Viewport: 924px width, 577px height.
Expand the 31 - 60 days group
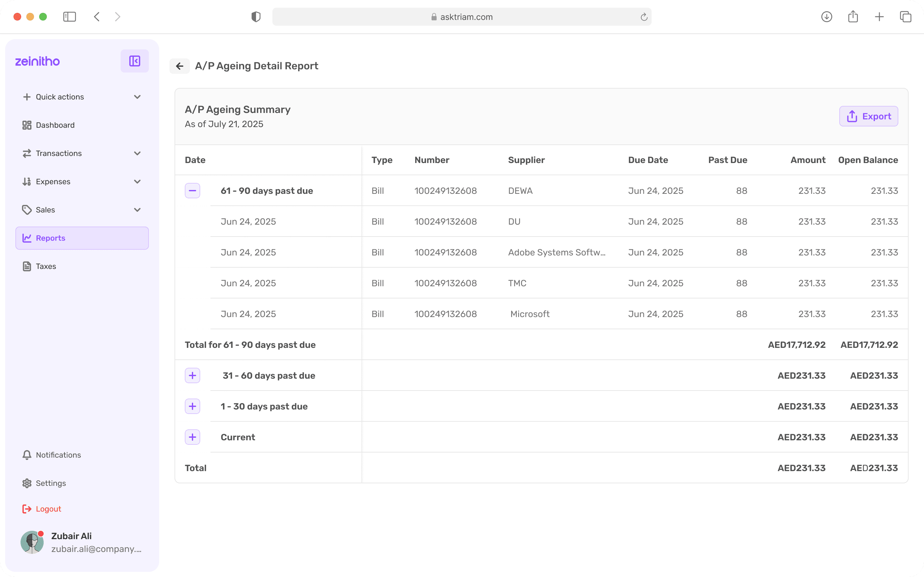pyautogui.click(x=192, y=375)
